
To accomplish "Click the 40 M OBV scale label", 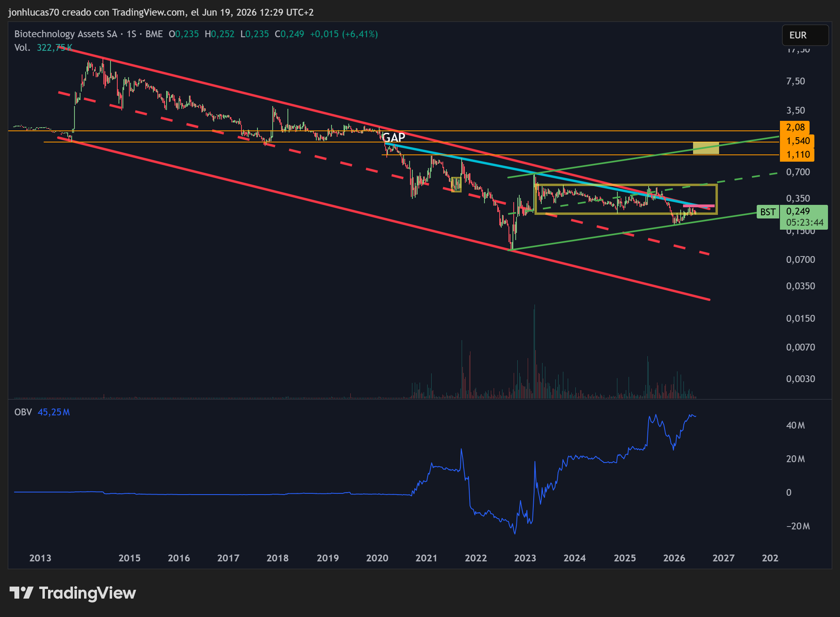I will point(796,425).
